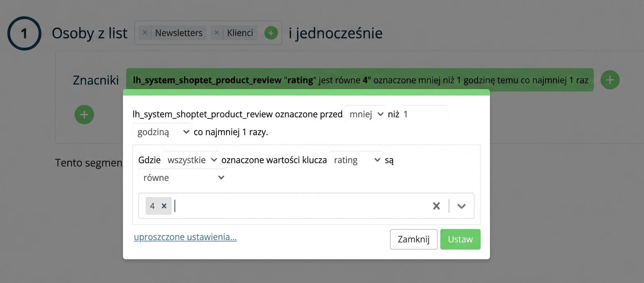Click the step 1 circle
The image size is (644, 283).
click(x=24, y=33)
